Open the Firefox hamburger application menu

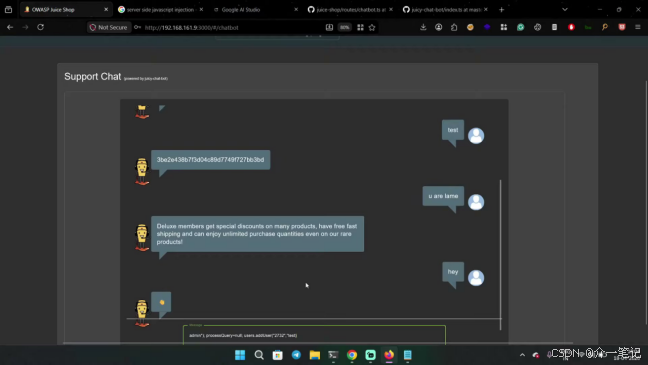(x=638, y=27)
